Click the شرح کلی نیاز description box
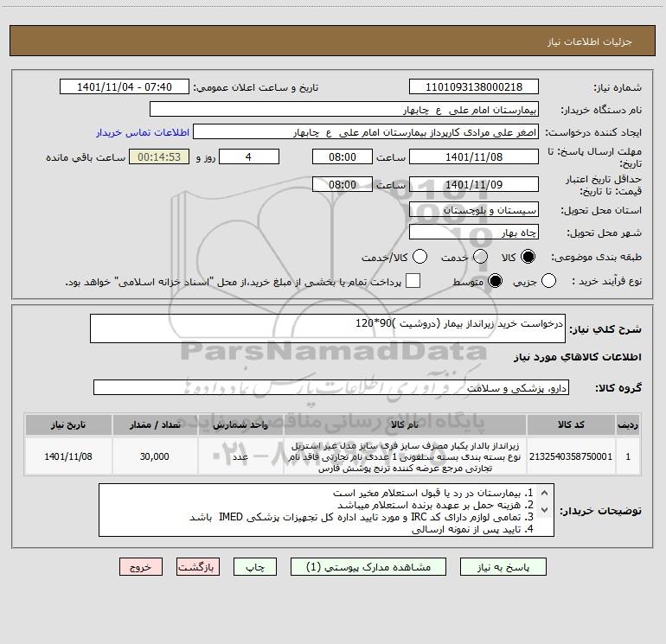This screenshot has height=644, width=666. (328, 328)
